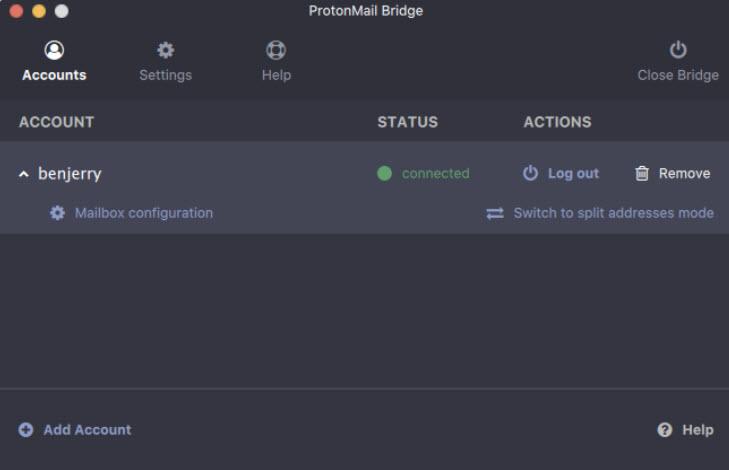Open Mailbox configuration link
Screen dimensions: 729x470
click(143, 213)
